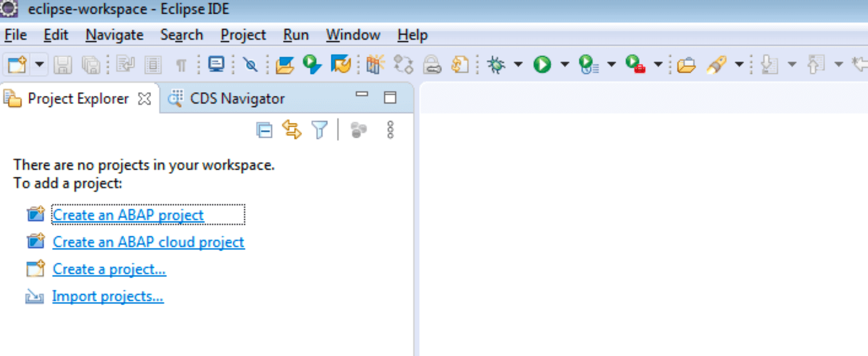Click the Create an ABAP cloud project link
The width and height of the screenshot is (868, 356).
pos(148,242)
